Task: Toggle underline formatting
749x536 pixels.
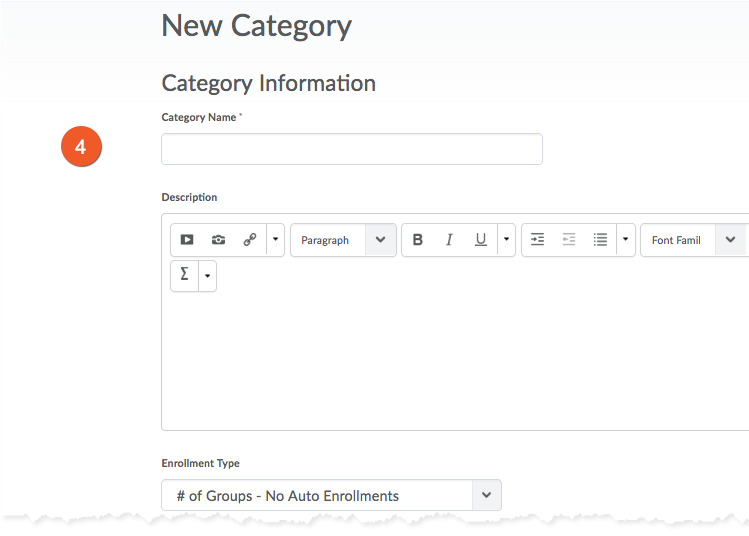Action: click(480, 240)
